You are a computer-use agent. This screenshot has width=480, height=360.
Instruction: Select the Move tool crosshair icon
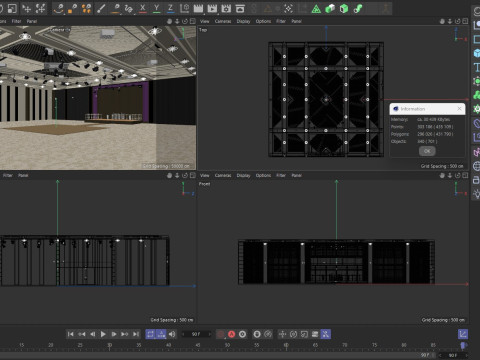click(27, 8)
